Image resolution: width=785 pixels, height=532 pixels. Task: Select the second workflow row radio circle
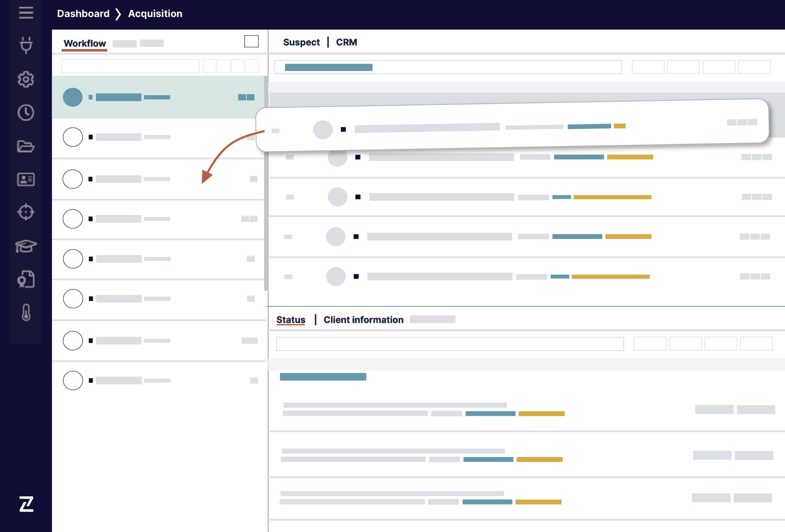click(x=73, y=137)
